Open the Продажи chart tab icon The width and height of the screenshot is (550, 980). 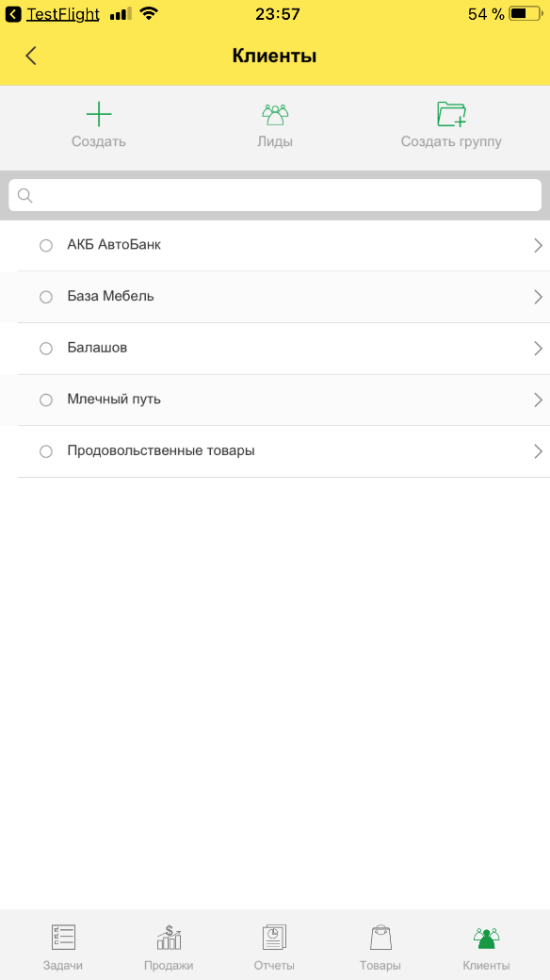point(169,938)
